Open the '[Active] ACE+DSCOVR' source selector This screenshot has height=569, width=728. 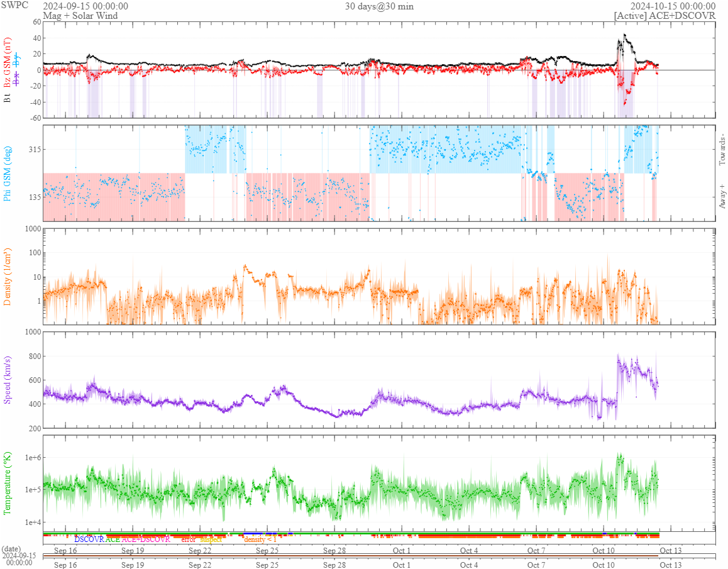665,16
